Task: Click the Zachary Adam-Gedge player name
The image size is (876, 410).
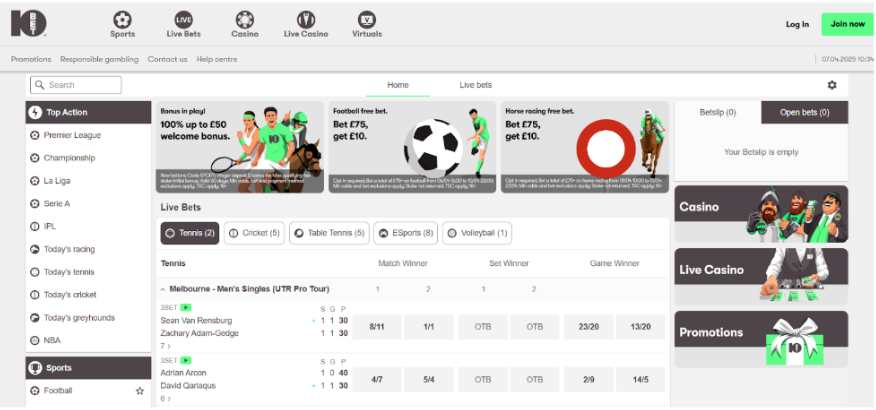Action: tap(199, 333)
